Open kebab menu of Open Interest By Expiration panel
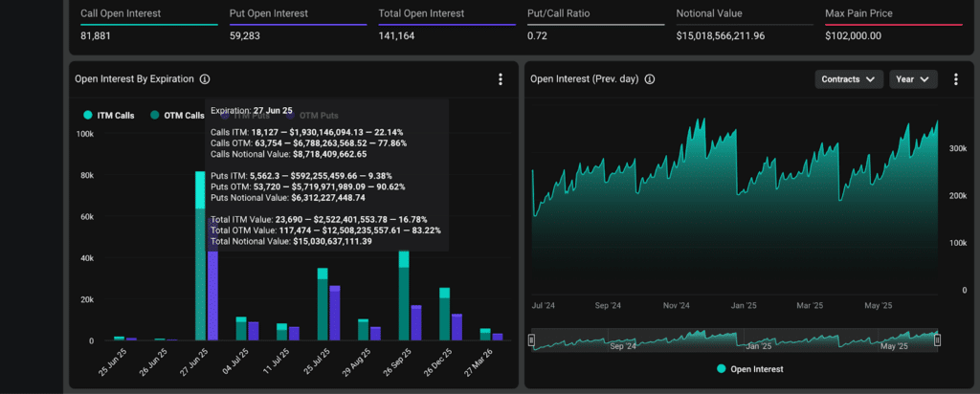 pyautogui.click(x=500, y=79)
